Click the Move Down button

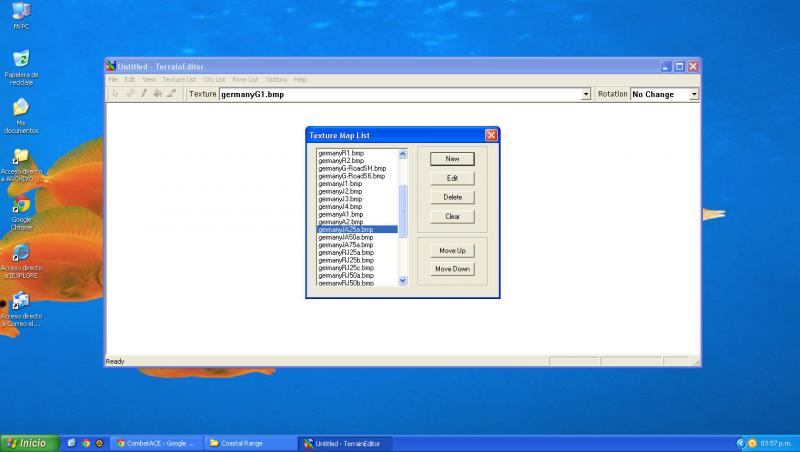(452, 269)
